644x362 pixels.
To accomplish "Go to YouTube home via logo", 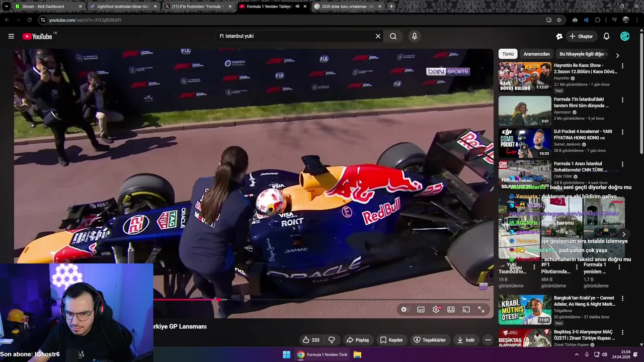I will point(37,36).
